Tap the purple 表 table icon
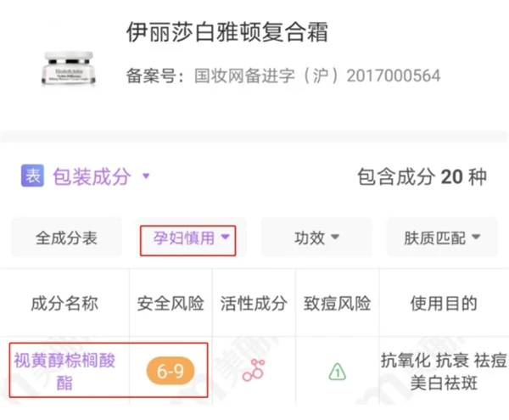 (x=31, y=176)
